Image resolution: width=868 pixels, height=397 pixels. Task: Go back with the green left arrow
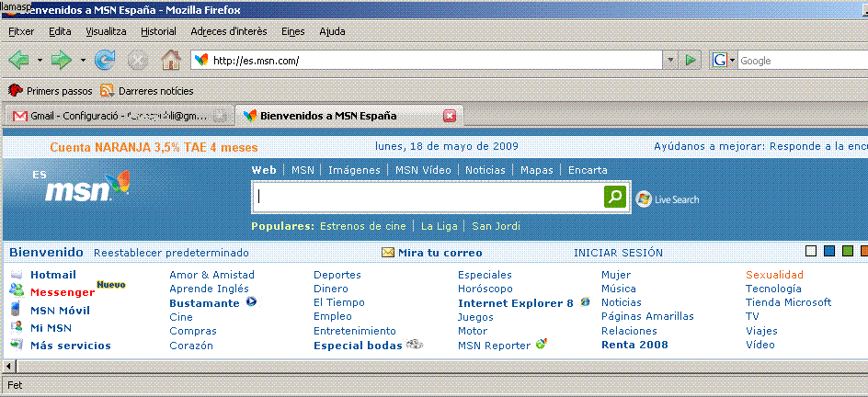point(18,60)
